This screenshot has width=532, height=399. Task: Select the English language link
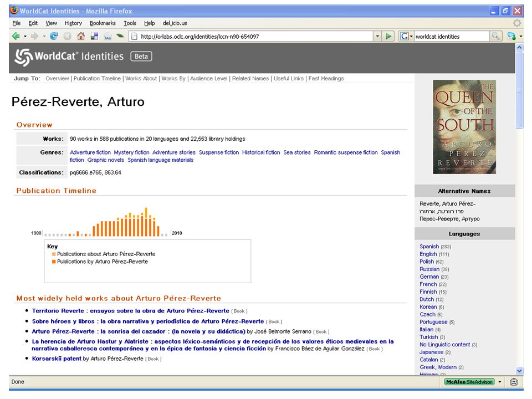click(428, 254)
